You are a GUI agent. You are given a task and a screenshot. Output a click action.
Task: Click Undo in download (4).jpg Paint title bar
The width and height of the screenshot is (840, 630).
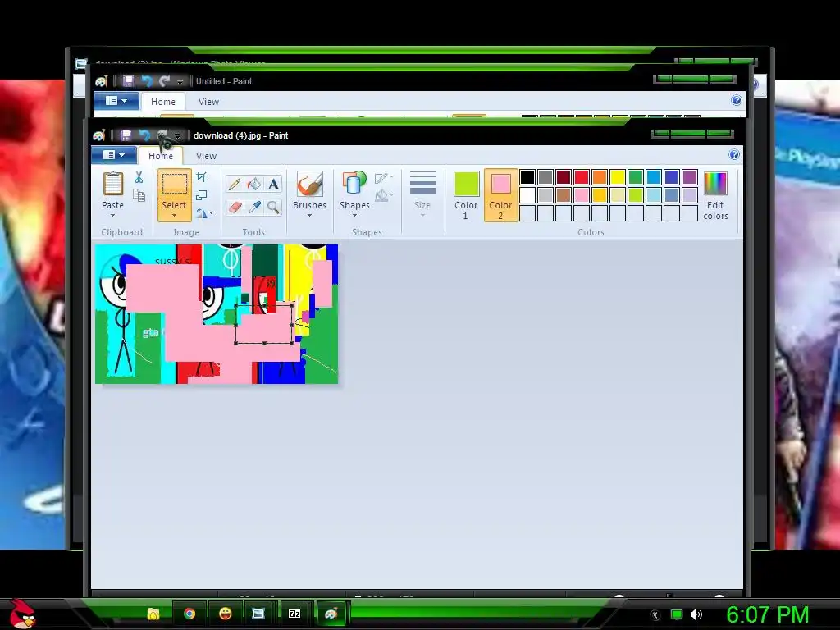[144, 135]
